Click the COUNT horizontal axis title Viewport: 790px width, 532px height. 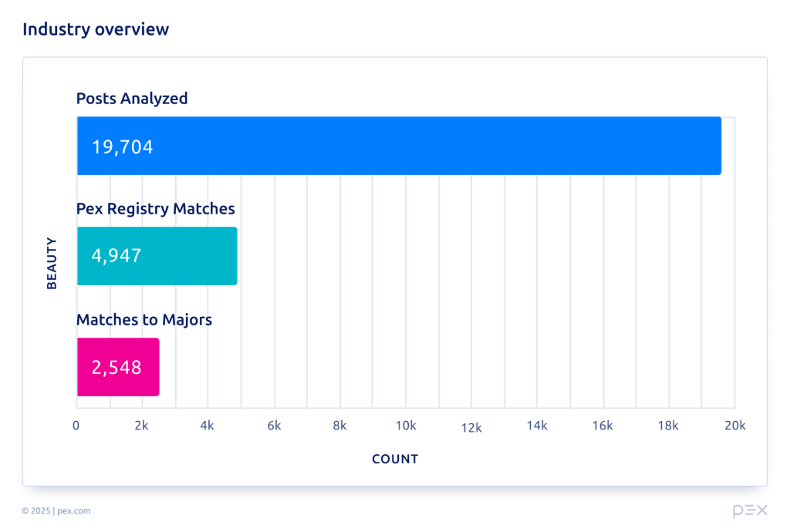(395, 459)
